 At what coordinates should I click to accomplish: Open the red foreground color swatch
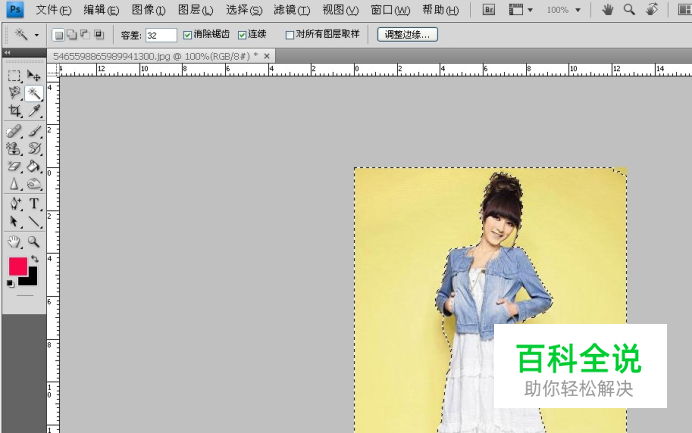pos(18,267)
